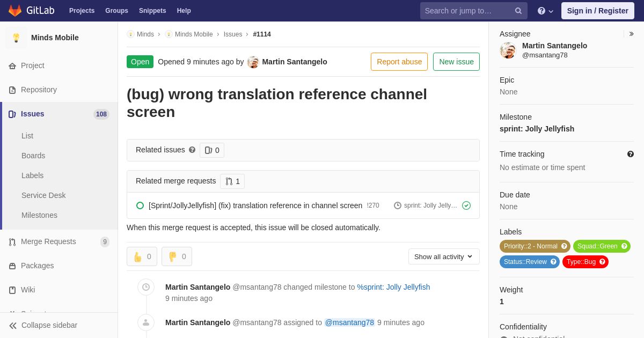This screenshot has height=338, width=644.
Task: Give a thumbs up reaction
Action: (142, 256)
